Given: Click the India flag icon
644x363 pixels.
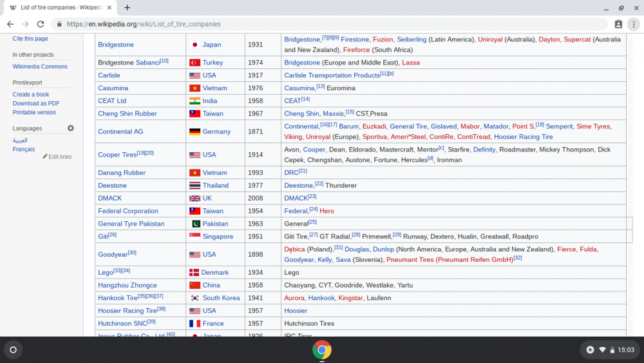Looking at the screenshot, I should [x=194, y=101].
